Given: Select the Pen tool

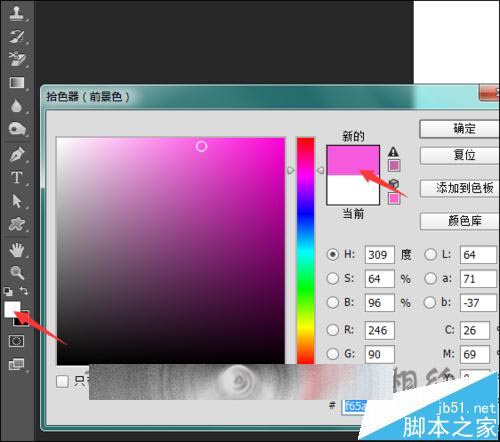Looking at the screenshot, I should click(x=17, y=155).
